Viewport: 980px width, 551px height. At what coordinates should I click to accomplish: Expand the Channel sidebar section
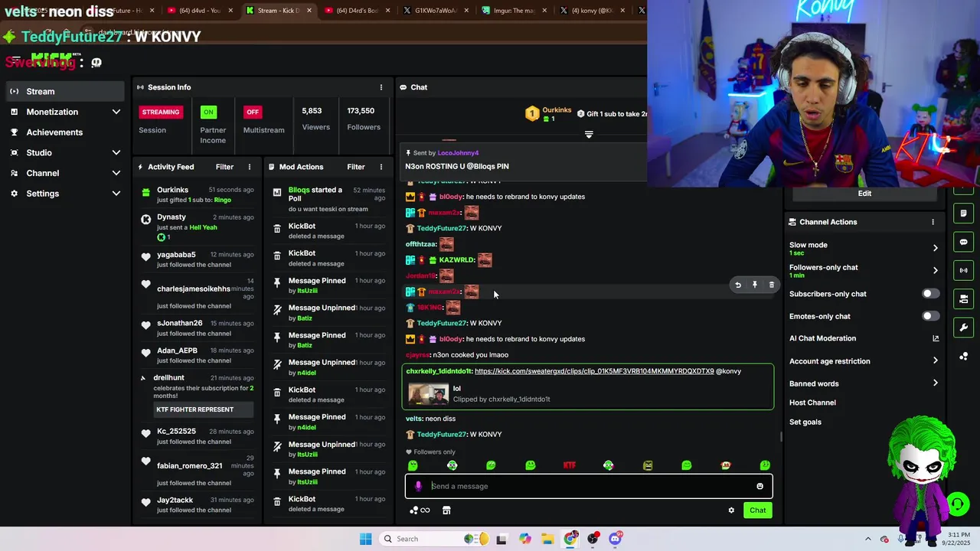point(64,173)
